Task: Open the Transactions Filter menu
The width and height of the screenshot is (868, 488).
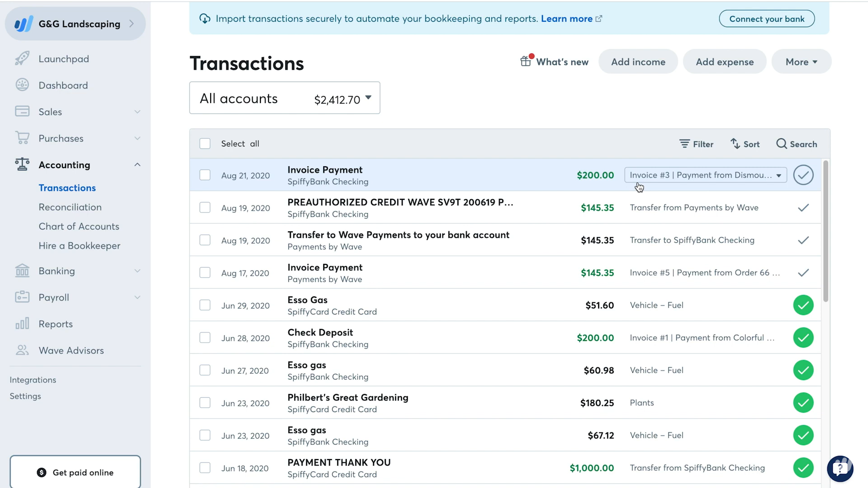Action: (x=696, y=144)
